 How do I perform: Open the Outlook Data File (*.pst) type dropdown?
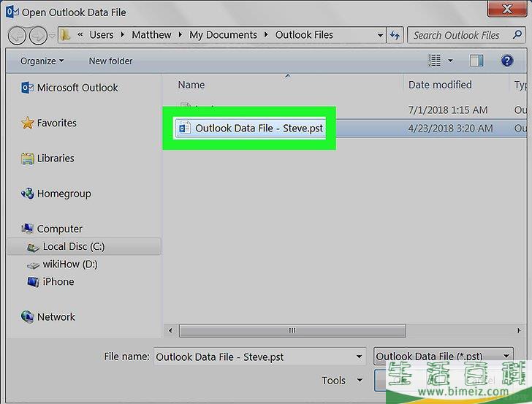444,357
